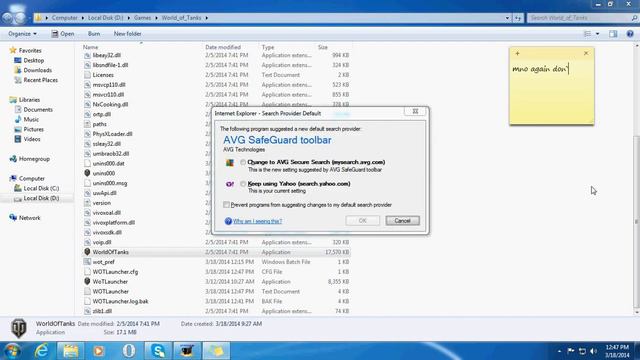Close the Search Provider Default dialog
640x360 pixels.
[415, 111]
